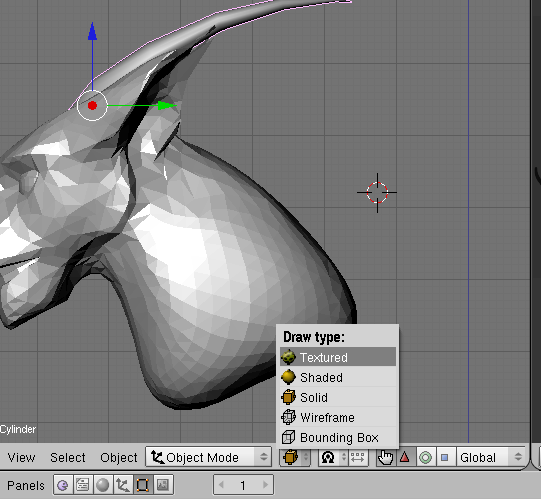Open the Object Mode dropdown
Viewport: 541px width, 499px height.
pyautogui.click(x=208, y=457)
